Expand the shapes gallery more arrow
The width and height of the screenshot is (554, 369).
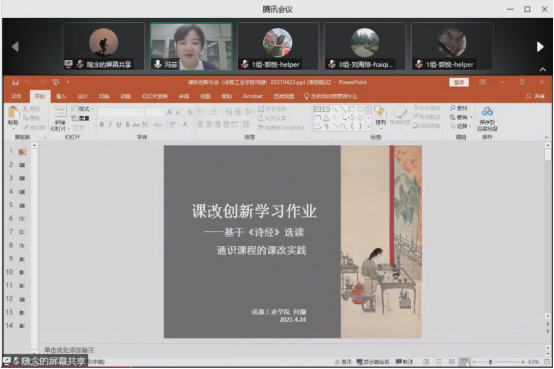click(x=368, y=126)
